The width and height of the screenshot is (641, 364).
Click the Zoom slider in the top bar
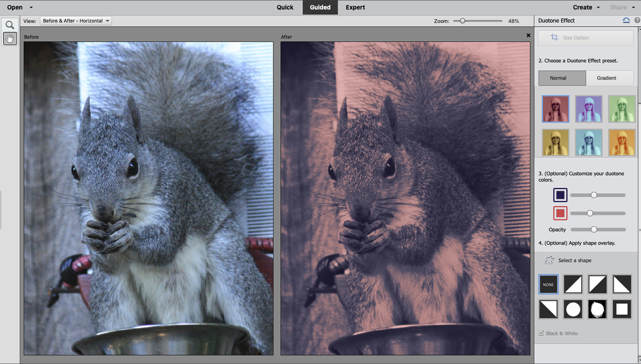[478, 21]
